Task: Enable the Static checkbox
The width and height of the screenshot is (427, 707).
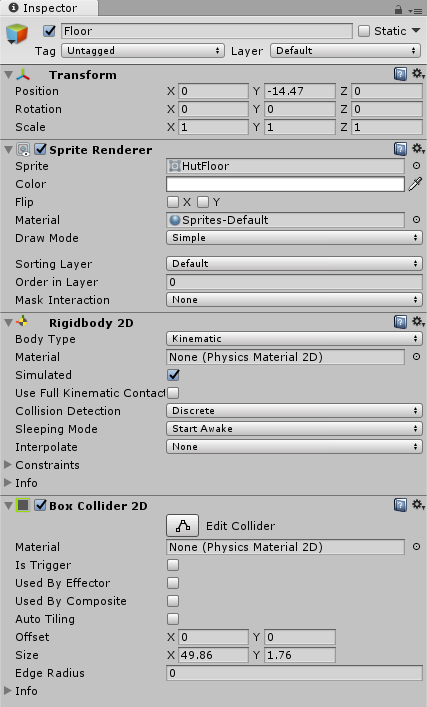Action: click(x=364, y=31)
